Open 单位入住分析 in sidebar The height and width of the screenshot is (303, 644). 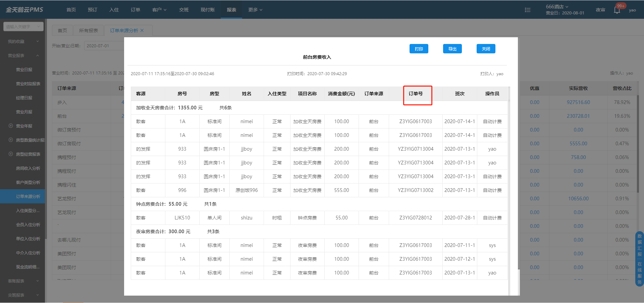tap(28, 239)
